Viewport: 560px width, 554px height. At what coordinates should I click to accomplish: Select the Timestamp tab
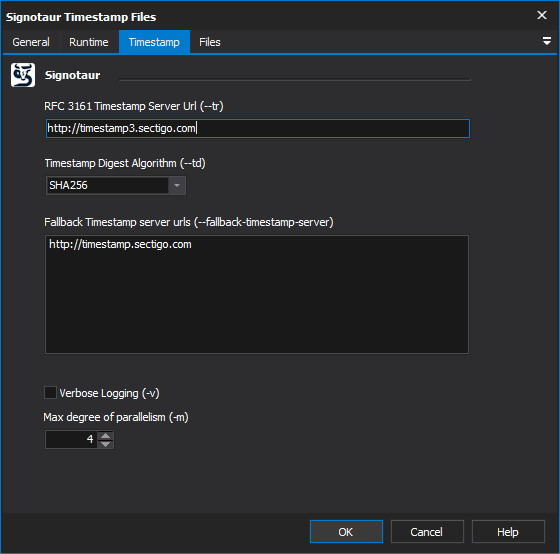point(154,42)
